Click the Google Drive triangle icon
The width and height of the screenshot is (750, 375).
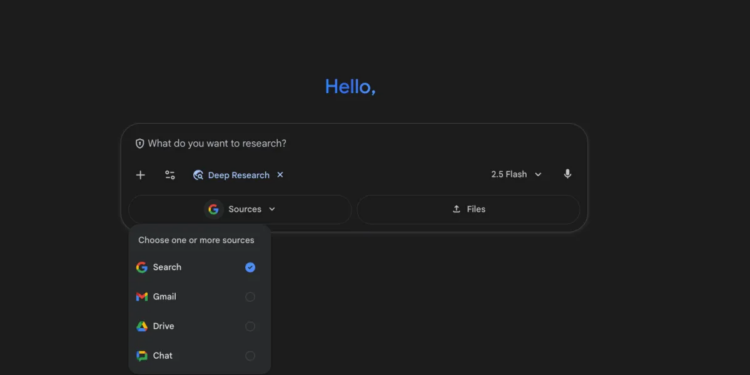point(142,326)
